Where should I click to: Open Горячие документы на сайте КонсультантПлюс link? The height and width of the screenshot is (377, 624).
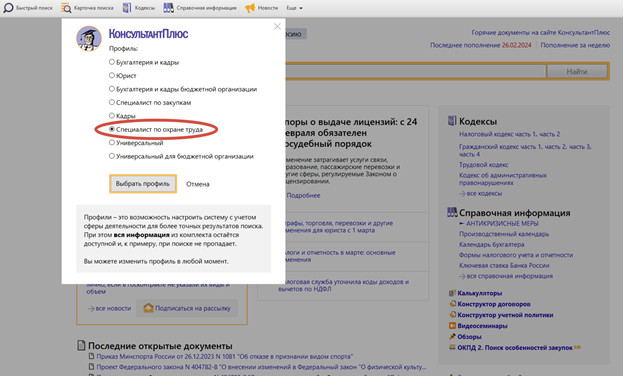tap(540, 33)
